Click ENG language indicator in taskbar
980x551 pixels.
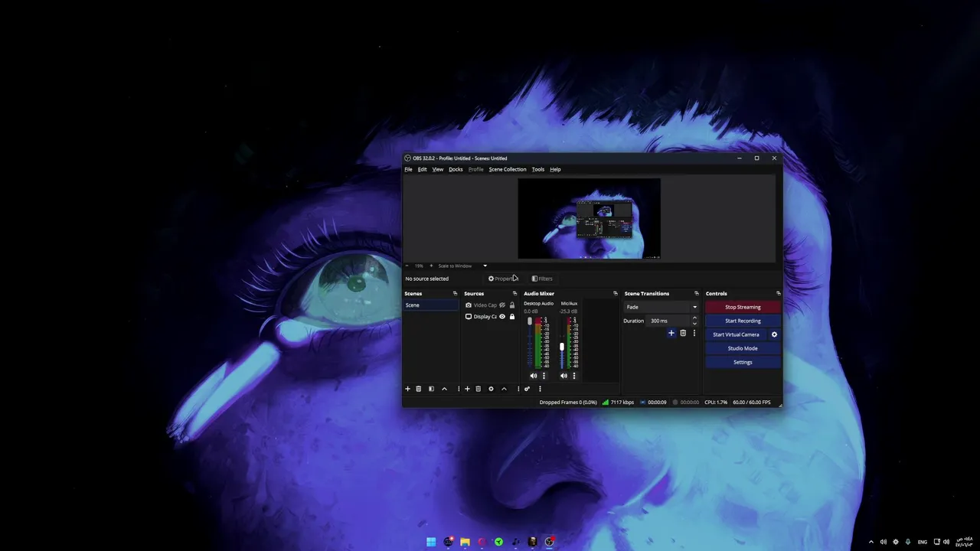[922, 542]
